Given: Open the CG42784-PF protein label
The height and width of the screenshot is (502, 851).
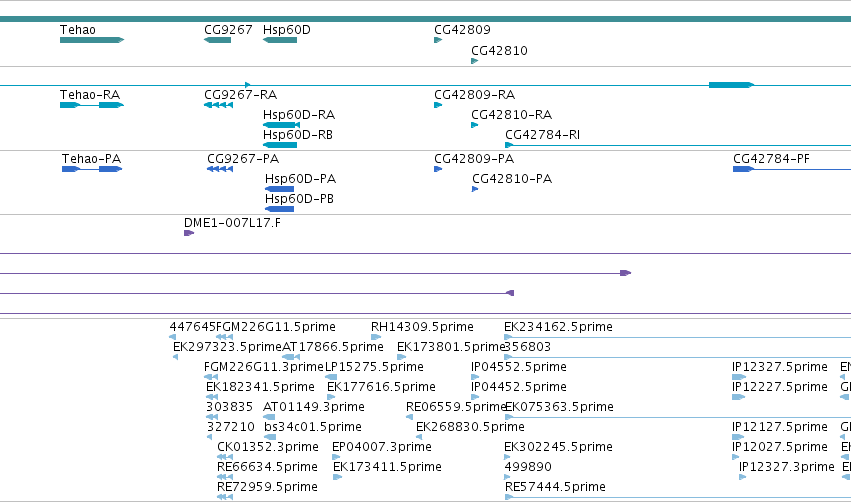Looking at the screenshot, I should (771, 159).
